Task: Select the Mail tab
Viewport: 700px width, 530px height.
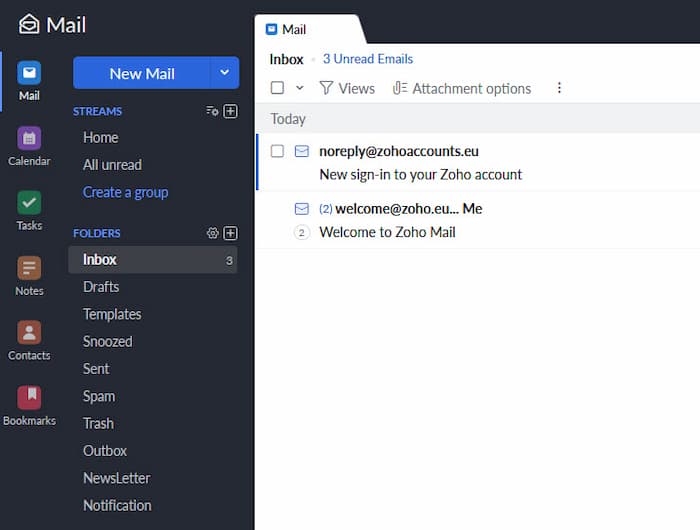Action: pyautogui.click(x=294, y=30)
